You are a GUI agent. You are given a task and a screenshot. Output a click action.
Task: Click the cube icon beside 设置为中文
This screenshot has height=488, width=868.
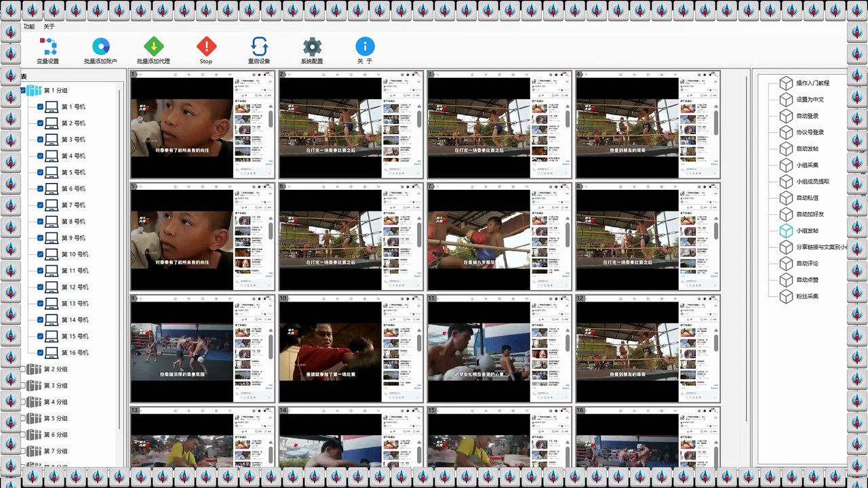pyautogui.click(x=786, y=99)
